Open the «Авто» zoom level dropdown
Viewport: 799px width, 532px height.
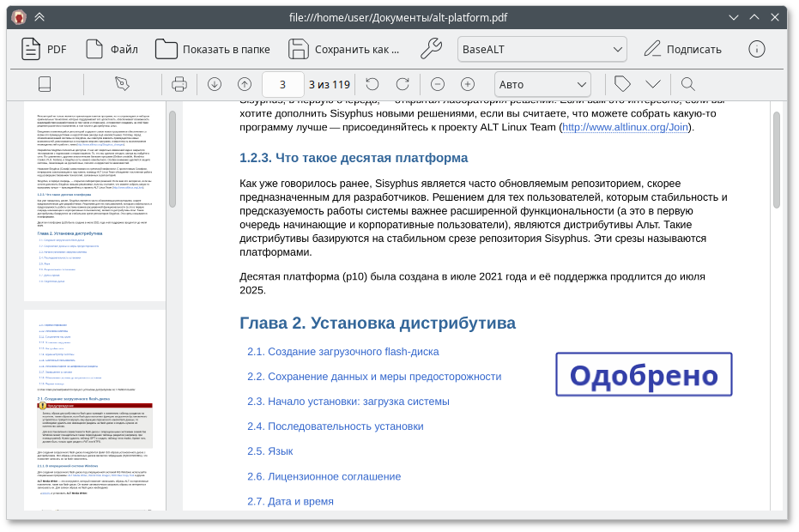pos(539,84)
